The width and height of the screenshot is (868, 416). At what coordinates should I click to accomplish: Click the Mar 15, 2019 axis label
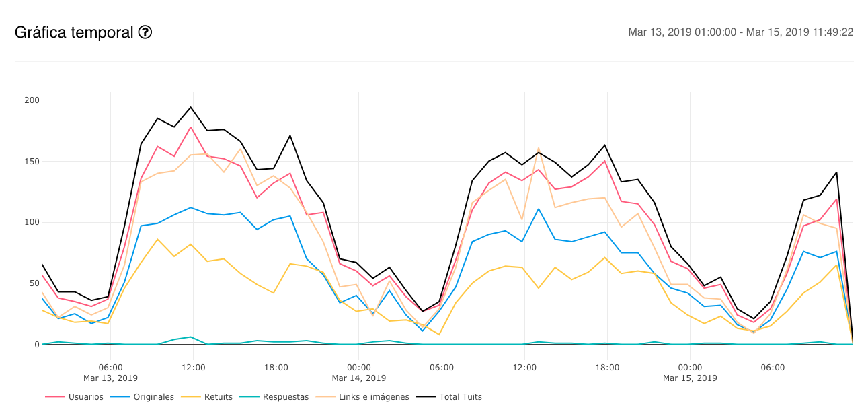[690, 378]
